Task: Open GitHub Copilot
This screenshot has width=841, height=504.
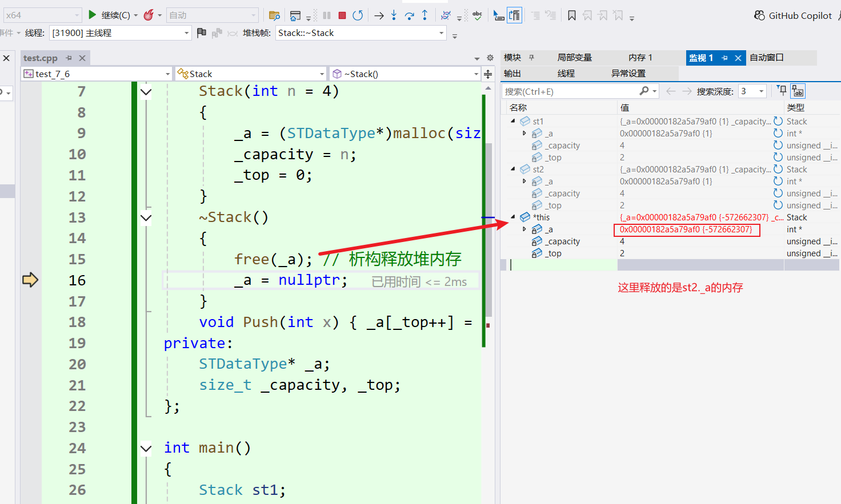Action: click(793, 15)
